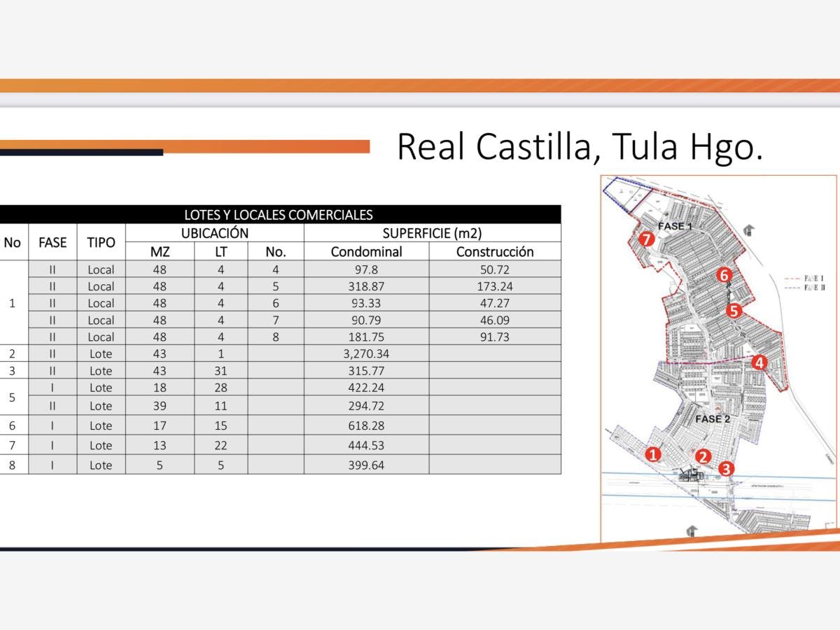The image size is (840, 630).
Task: Click red map marker number 1
Action: pyautogui.click(x=653, y=454)
